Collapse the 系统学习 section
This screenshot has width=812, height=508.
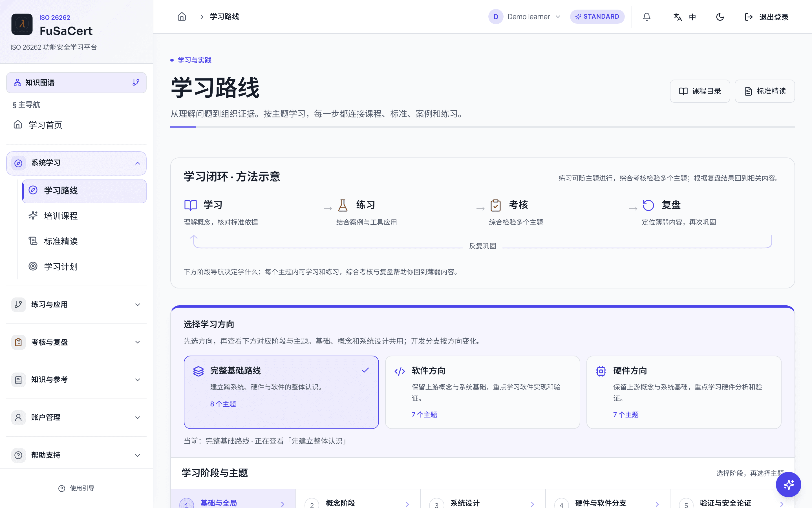tap(76, 163)
